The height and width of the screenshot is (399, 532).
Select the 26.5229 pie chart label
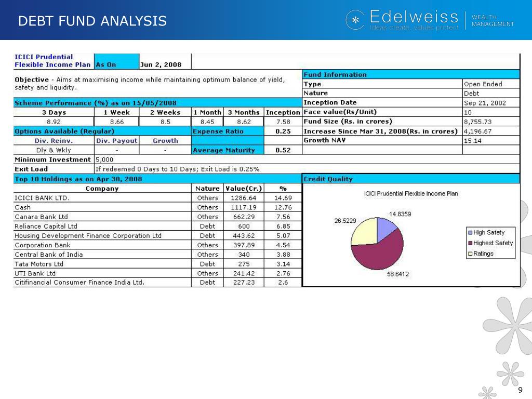pos(345,220)
